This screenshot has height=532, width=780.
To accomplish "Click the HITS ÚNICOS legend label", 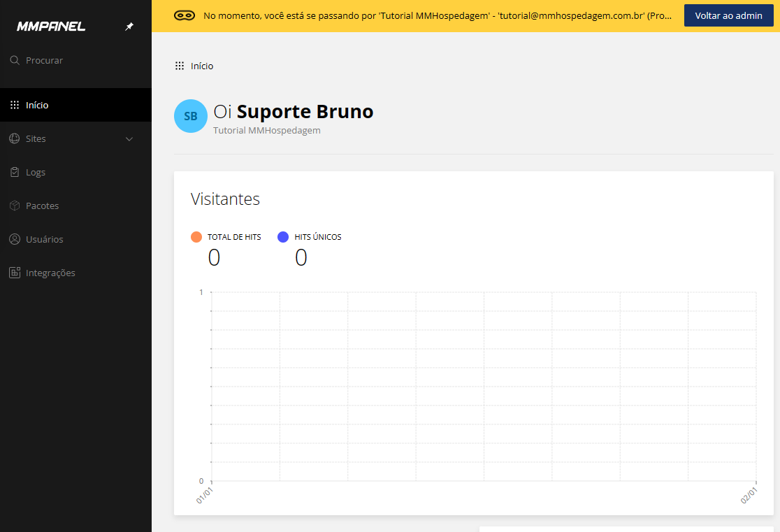I will pos(318,237).
